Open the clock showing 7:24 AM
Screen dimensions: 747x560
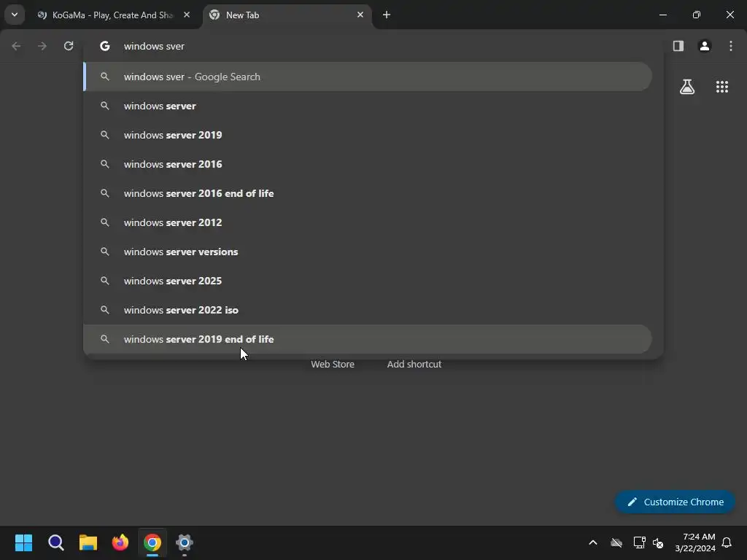[x=695, y=542]
